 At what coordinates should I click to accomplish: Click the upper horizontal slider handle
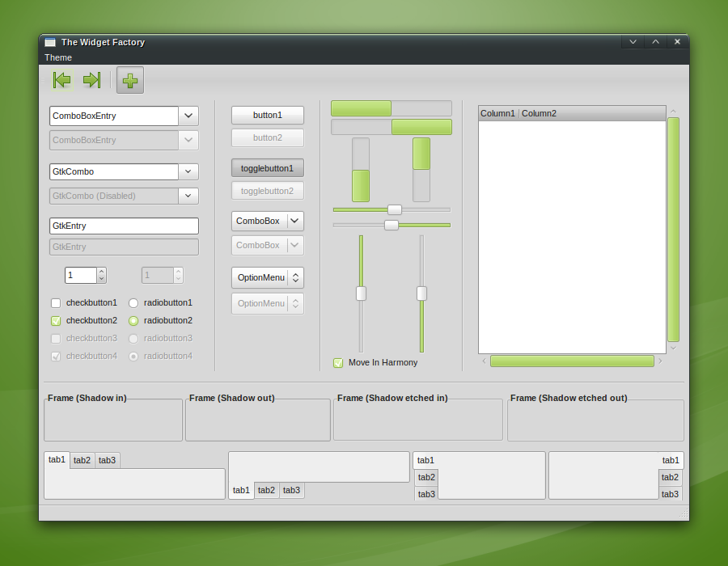point(395,209)
